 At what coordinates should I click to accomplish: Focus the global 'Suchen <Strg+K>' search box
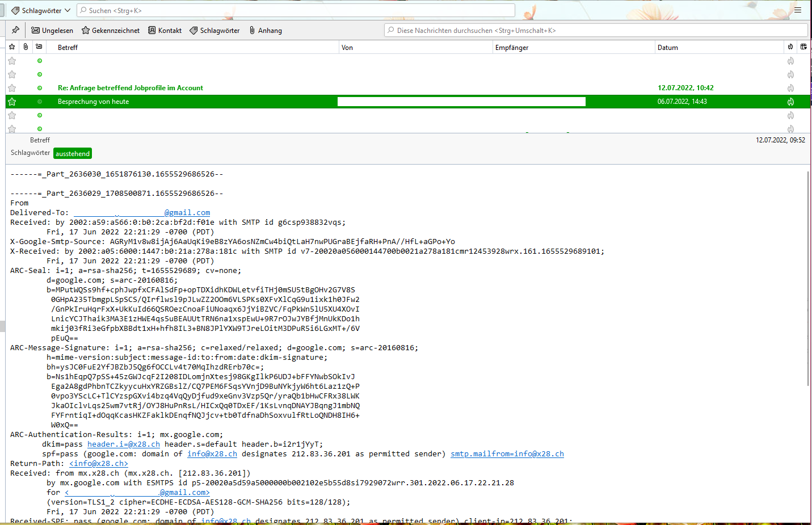click(x=296, y=10)
